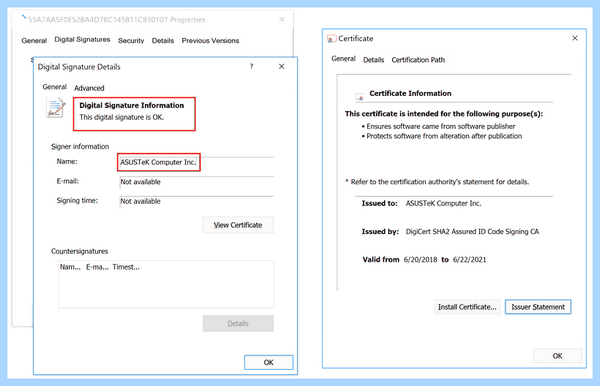Select the Digital Signatures tab

coord(82,40)
